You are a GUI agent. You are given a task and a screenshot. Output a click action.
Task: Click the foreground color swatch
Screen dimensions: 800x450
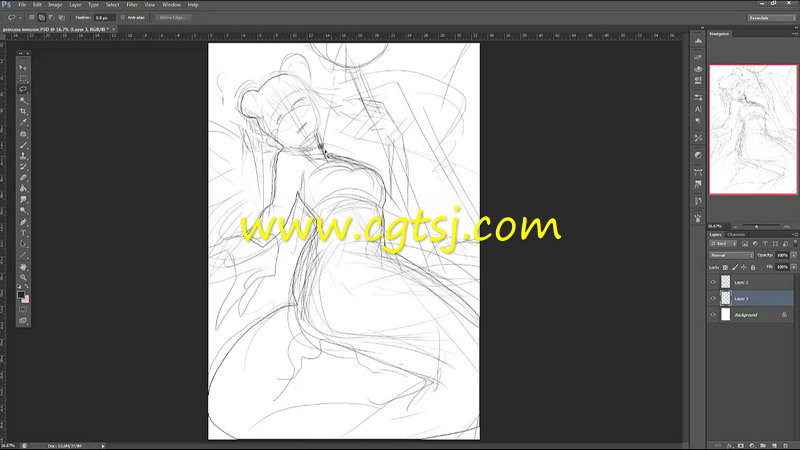21,294
